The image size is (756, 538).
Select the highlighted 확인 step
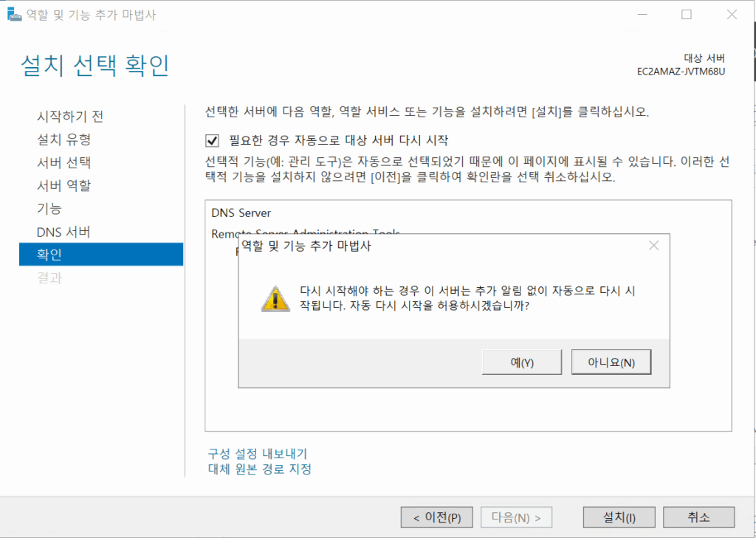click(x=49, y=255)
